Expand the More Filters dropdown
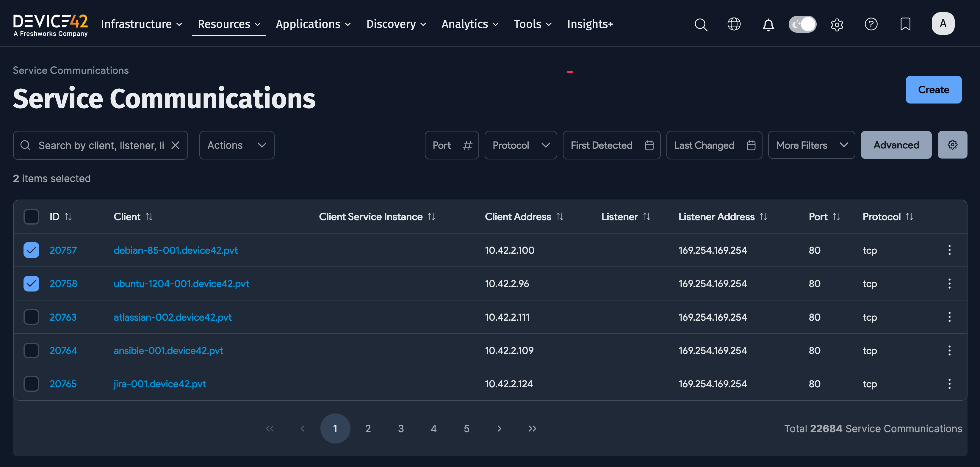The image size is (980, 467). 812,145
